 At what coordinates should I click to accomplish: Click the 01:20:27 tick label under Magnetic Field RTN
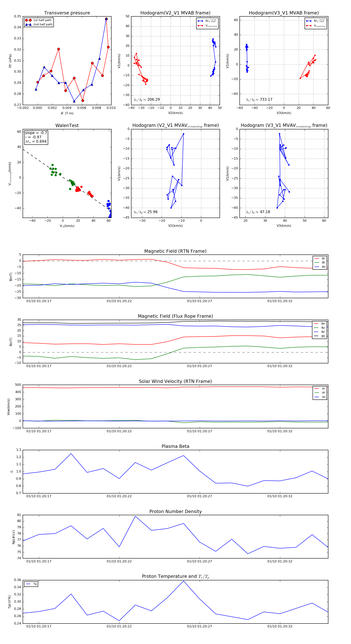(199, 301)
